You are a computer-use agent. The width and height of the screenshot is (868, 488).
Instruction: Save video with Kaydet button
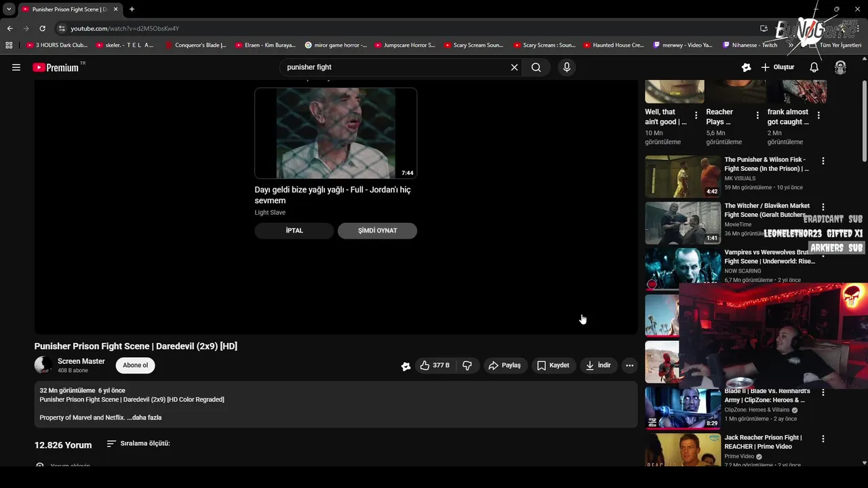(553, 365)
